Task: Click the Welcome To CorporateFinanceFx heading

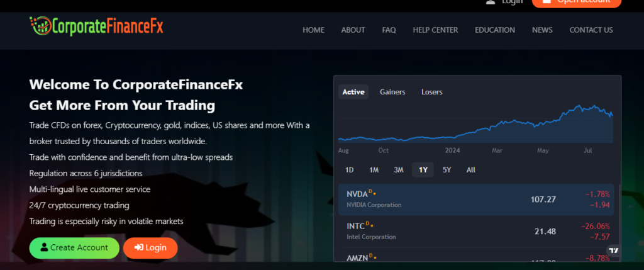Action: [x=136, y=85]
